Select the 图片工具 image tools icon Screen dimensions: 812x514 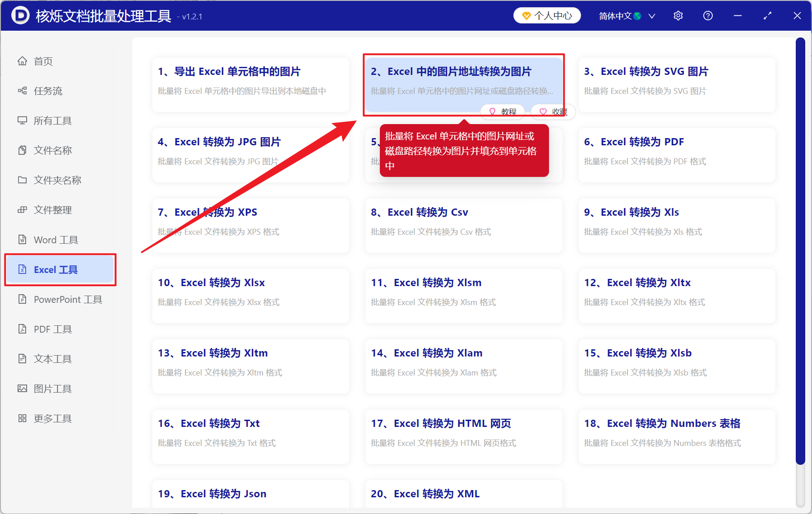pyautogui.click(x=23, y=389)
